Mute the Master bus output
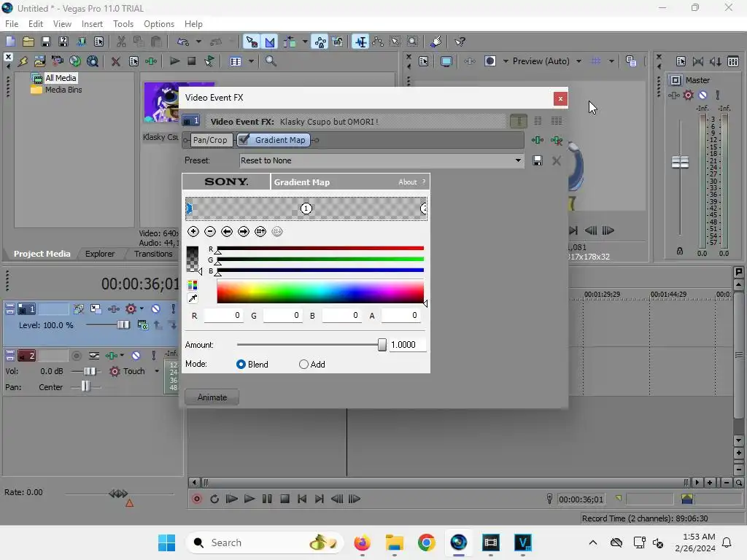Image resolution: width=747 pixels, height=560 pixels. (x=703, y=96)
